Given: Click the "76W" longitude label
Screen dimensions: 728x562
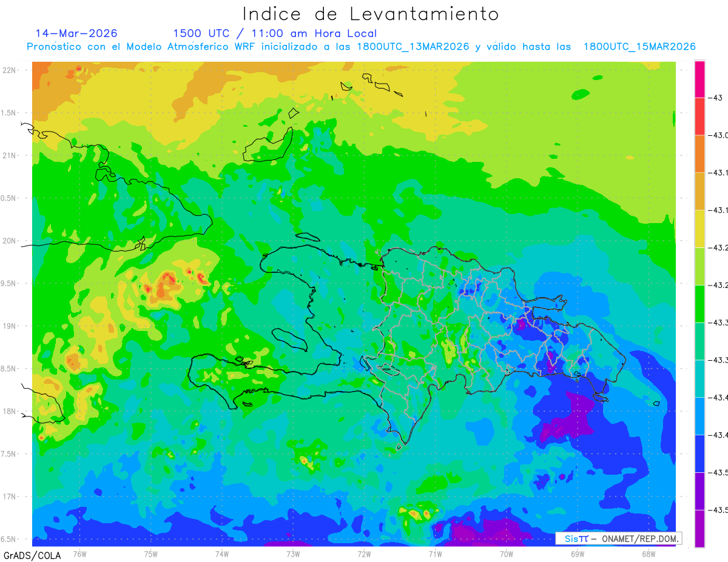Looking at the screenshot, I should pos(79,554).
